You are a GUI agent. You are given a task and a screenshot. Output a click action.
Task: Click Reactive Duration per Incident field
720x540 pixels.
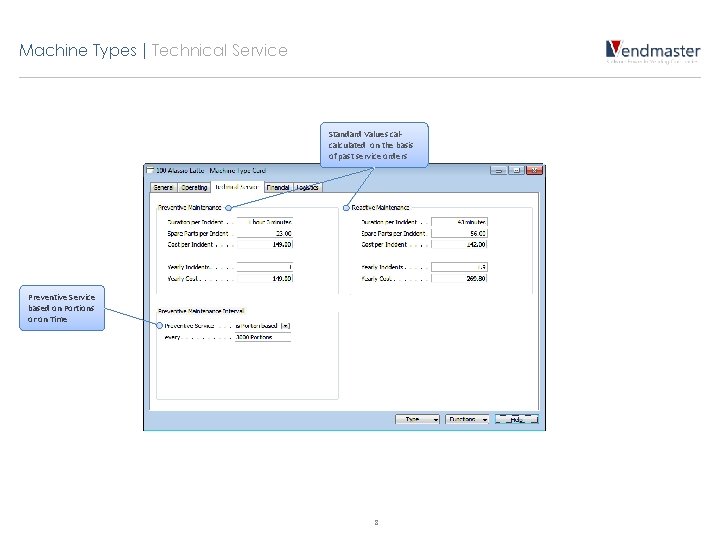(459, 222)
